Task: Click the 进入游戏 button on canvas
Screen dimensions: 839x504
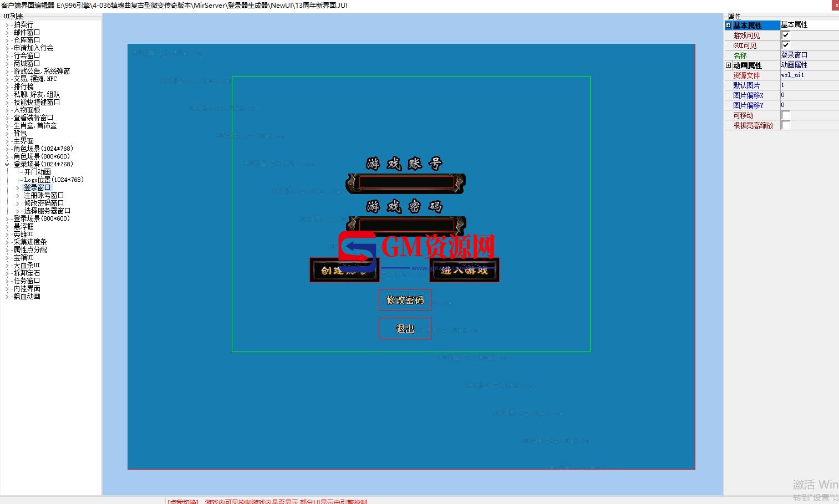Action: [x=464, y=269]
